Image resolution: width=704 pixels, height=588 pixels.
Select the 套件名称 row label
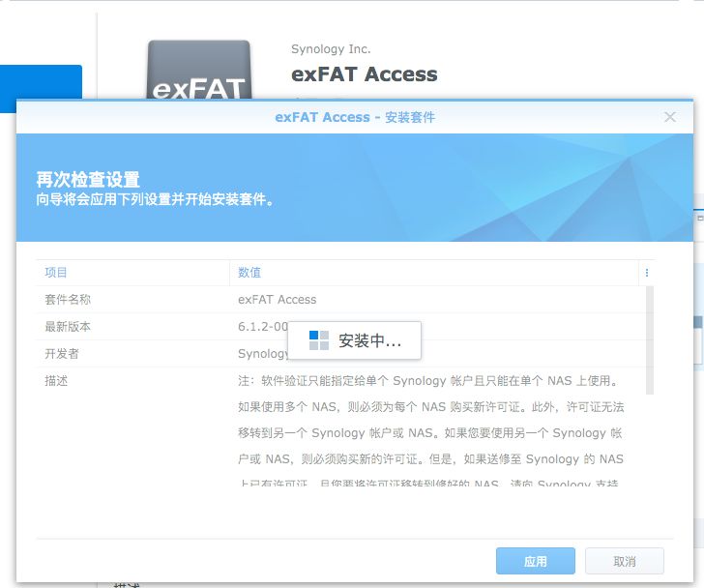coord(68,300)
